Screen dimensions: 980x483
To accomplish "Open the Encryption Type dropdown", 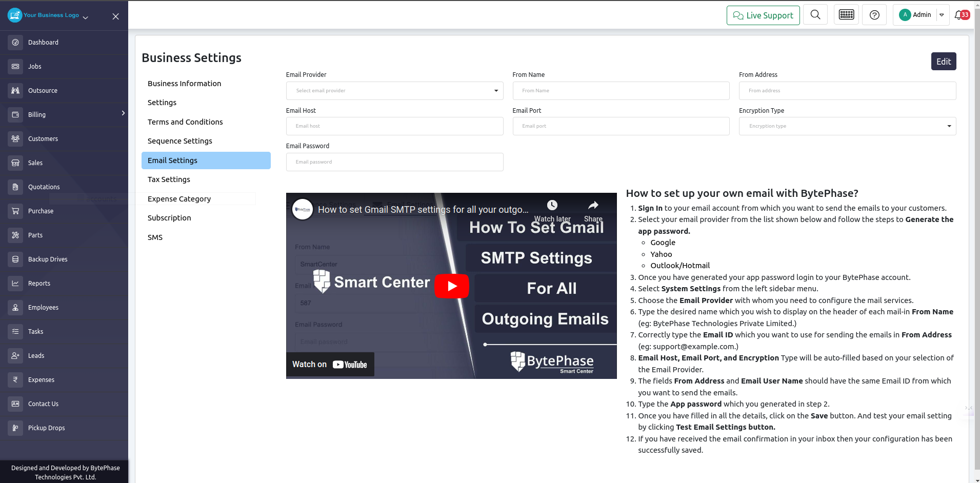I will pyautogui.click(x=847, y=126).
